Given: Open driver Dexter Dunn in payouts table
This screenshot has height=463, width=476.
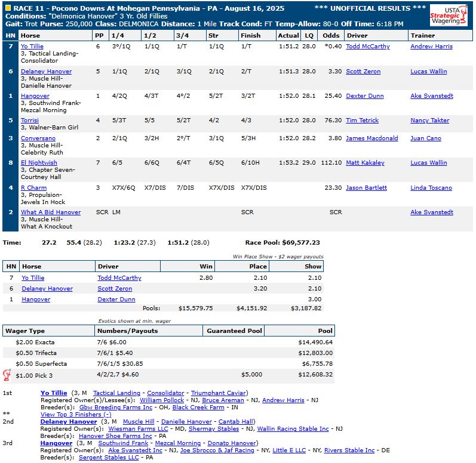Looking at the screenshot, I should coord(116,300).
